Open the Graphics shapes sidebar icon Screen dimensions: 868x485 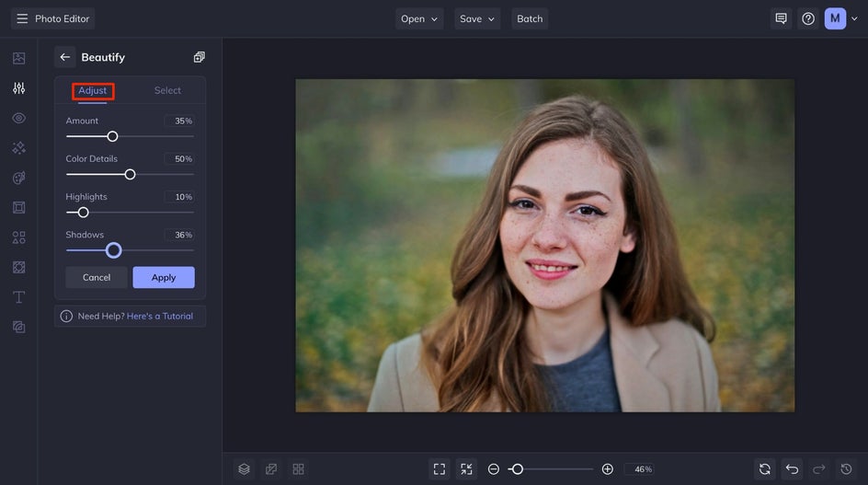[x=18, y=237]
